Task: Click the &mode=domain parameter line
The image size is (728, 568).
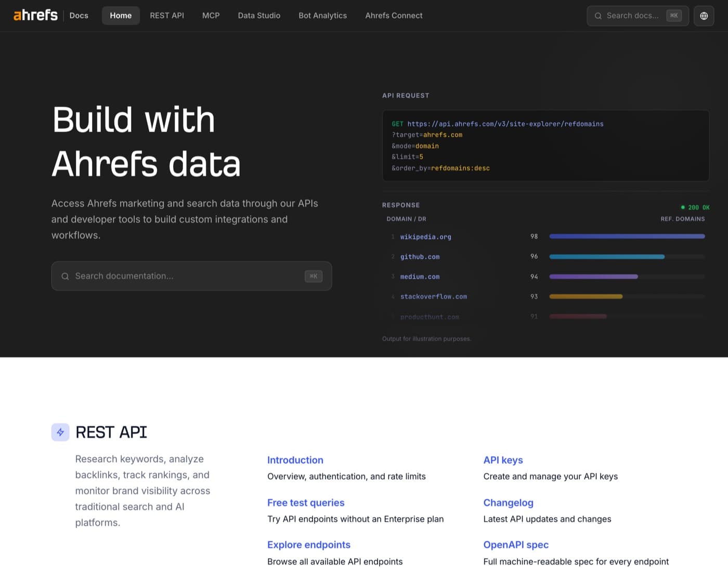Action: tap(415, 146)
